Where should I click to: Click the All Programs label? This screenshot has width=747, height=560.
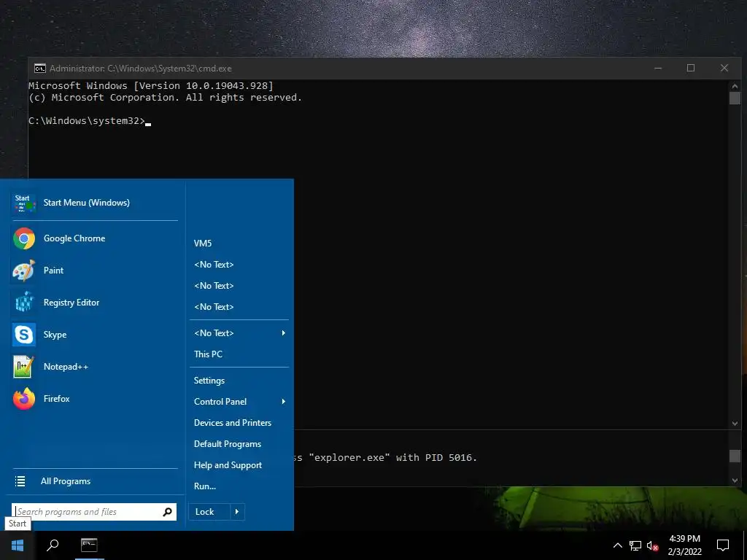coord(66,481)
